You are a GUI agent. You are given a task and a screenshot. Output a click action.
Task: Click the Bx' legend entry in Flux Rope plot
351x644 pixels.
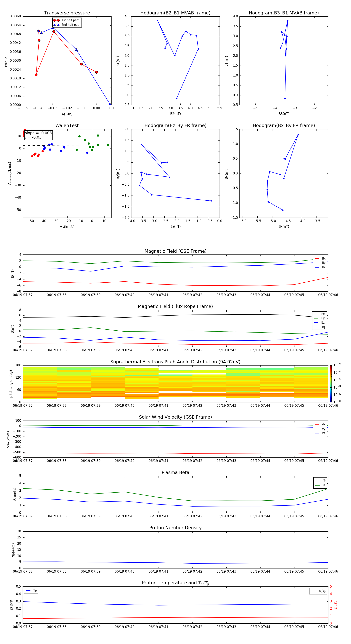(x=320, y=314)
